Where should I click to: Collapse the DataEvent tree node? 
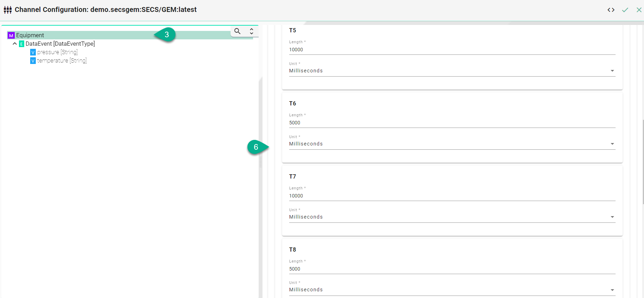coord(15,44)
